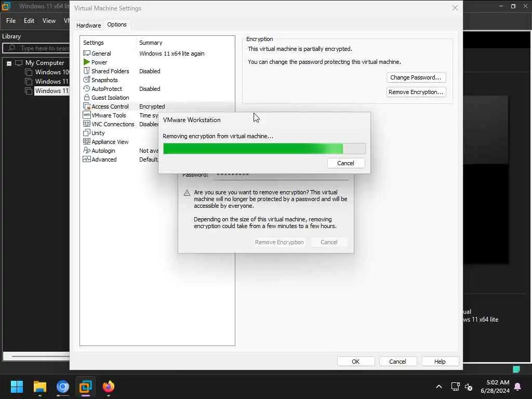Click the network tray icon
Viewport: 532px width, 399px height.
[x=455, y=387]
